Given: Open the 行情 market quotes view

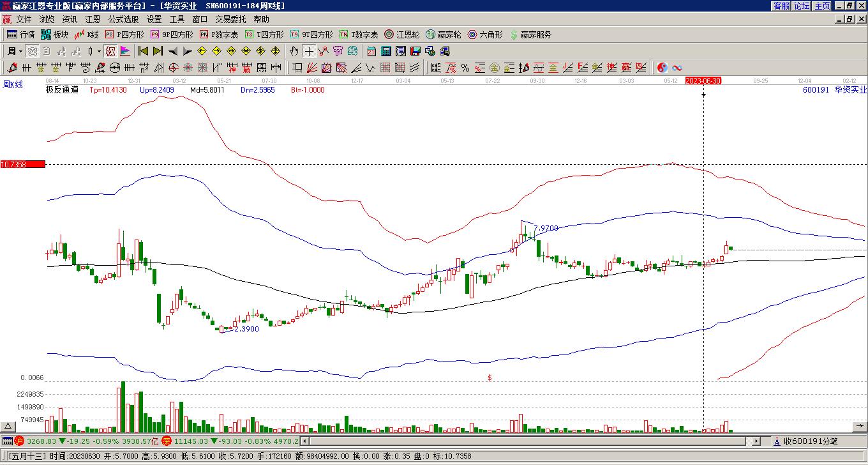Looking at the screenshot, I should point(20,34).
